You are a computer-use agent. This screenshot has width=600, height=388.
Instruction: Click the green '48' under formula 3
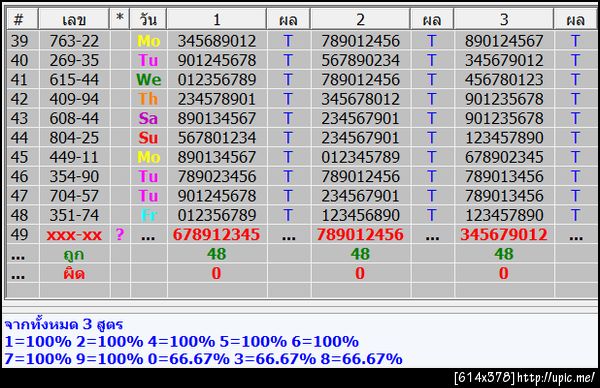coord(504,254)
